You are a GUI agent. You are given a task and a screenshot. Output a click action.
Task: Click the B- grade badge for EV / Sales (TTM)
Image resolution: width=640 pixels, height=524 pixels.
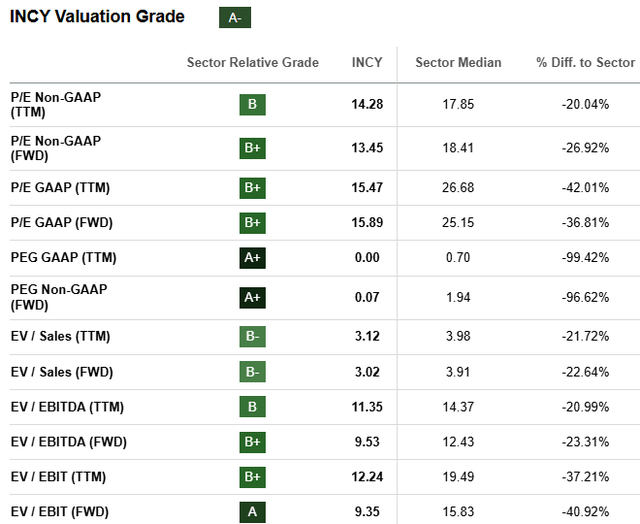pyautogui.click(x=252, y=336)
